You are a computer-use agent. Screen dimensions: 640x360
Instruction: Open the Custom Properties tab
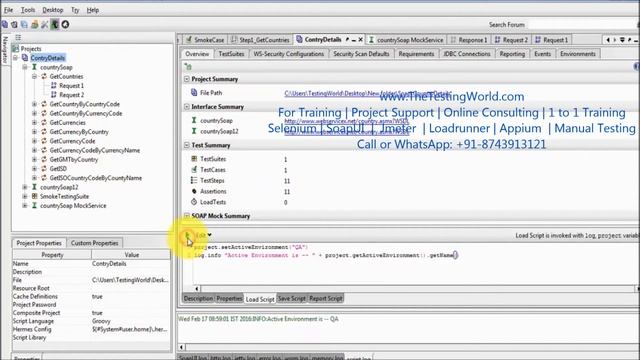click(94, 243)
